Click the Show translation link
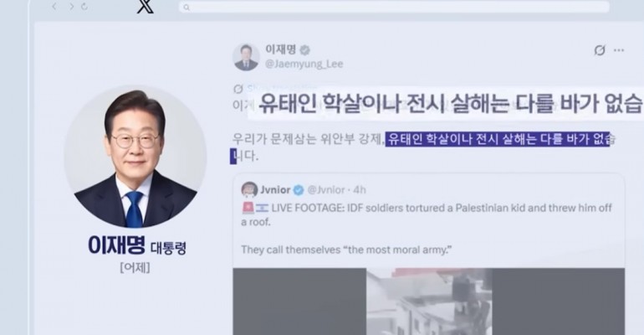644x335 pixels. pyautogui.click(x=281, y=89)
